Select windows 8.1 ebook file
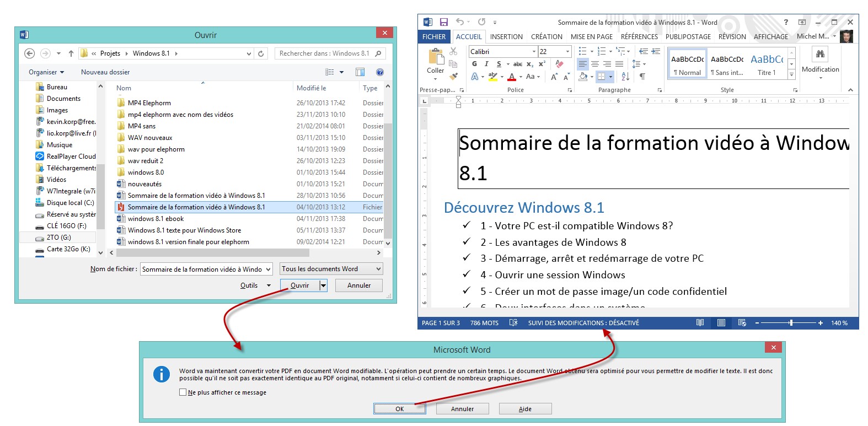This screenshot has height=426, width=868. coord(156,219)
